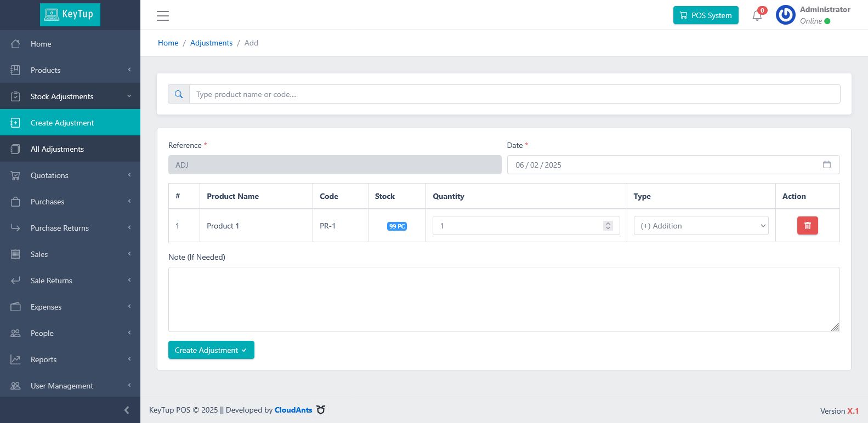The image size is (868, 423).
Task: Click the Products sidebar icon
Action: coord(15,70)
